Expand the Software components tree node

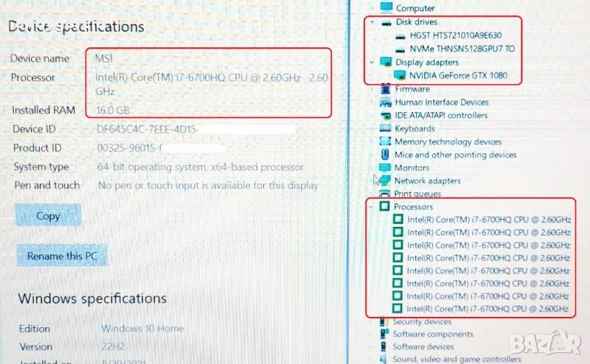coord(371,334)
